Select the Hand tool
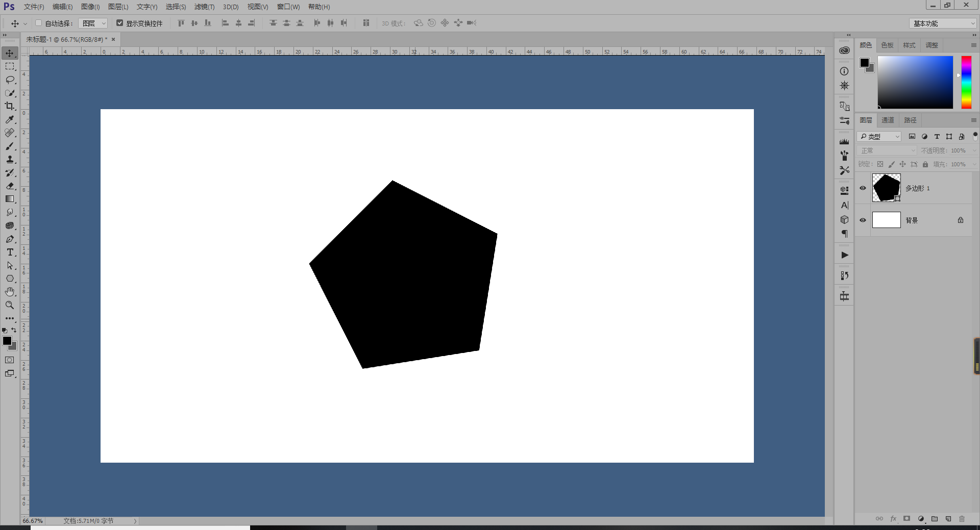 (x=10, y=292)
